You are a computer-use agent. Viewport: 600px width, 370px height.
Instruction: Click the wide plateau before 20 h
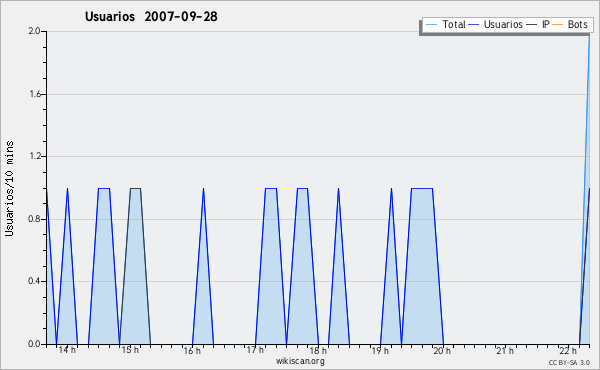[422, 266]
